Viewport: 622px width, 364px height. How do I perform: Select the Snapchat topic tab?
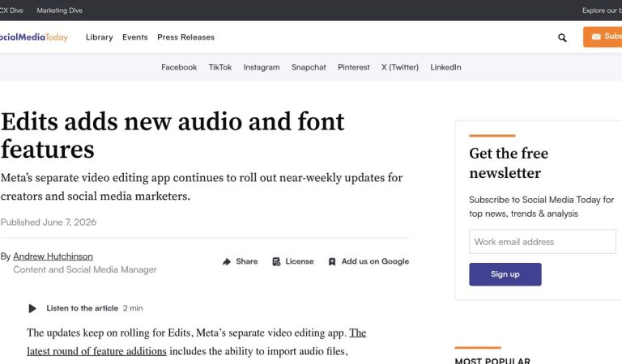(x=309, y=67)
